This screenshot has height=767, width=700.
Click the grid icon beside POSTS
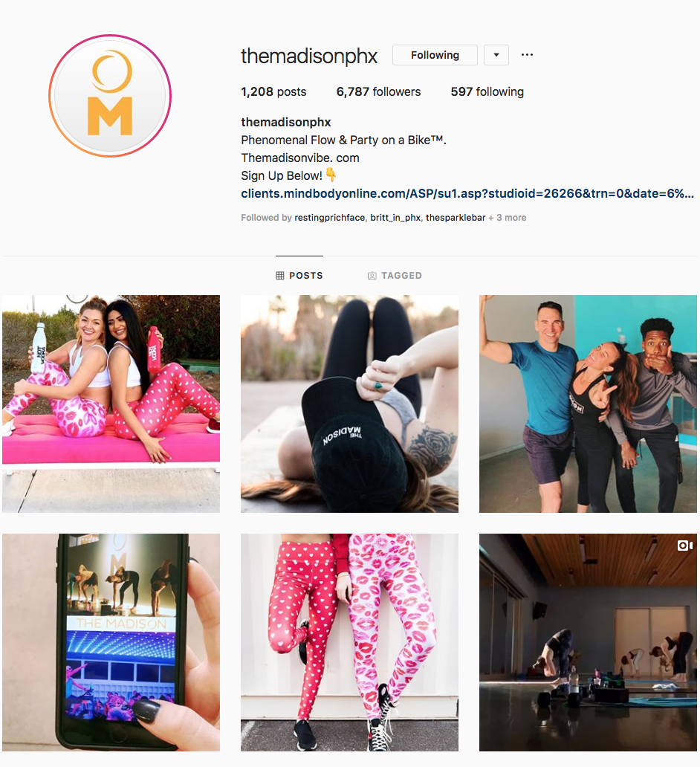pos(280,276)
